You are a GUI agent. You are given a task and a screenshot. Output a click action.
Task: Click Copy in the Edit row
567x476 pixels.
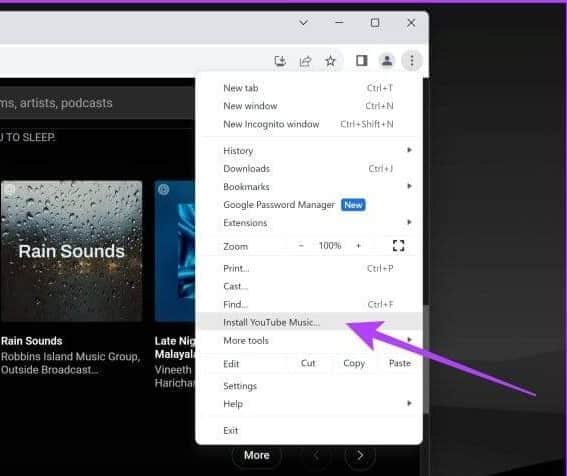point(354,363)
